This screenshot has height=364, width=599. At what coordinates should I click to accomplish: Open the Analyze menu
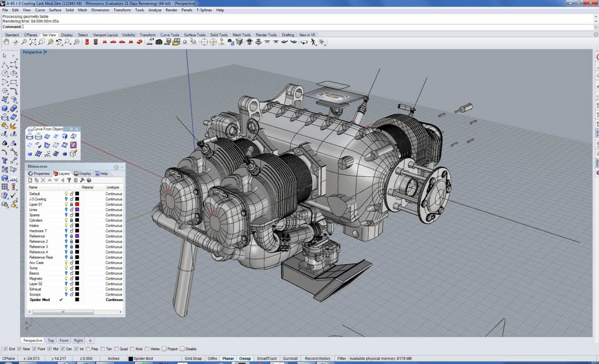pyautogui.click(x=155, y=10)
